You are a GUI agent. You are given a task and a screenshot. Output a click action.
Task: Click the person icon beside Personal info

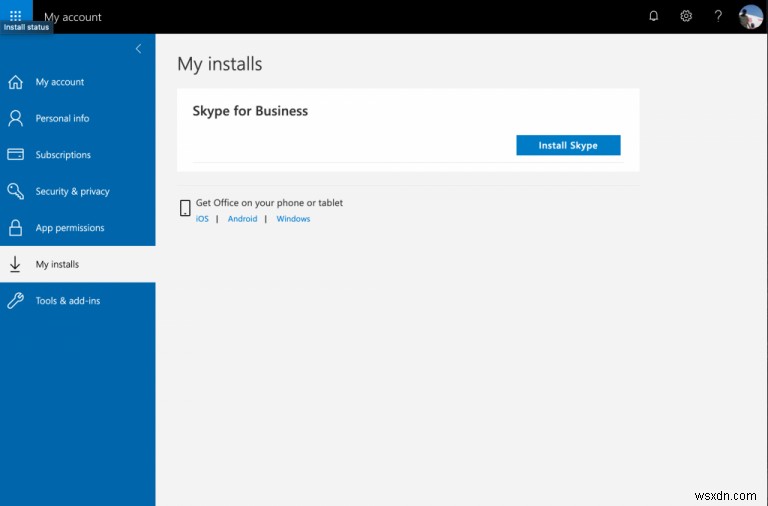(15, 118)
